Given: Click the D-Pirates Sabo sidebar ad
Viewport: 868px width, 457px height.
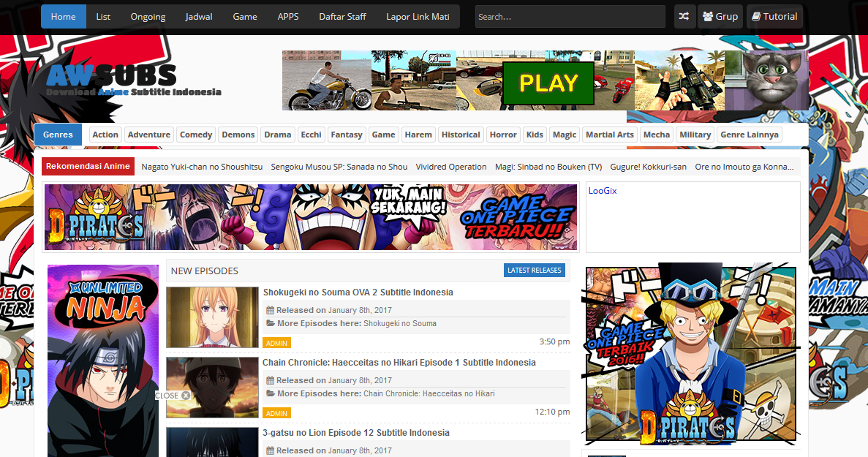Looking at the screenshot, I should [691, 354].
